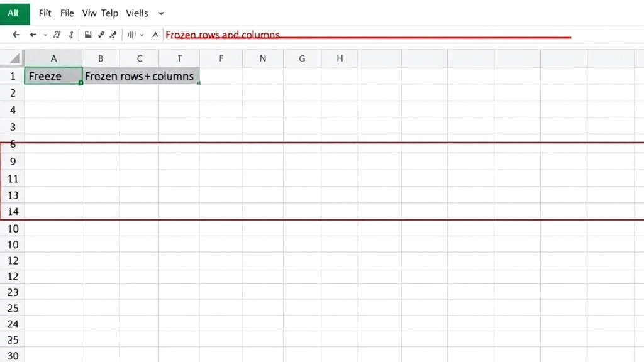Select cell A1 containing Freeze
Viewport: 644px width, 362px height.
[53, 76]
